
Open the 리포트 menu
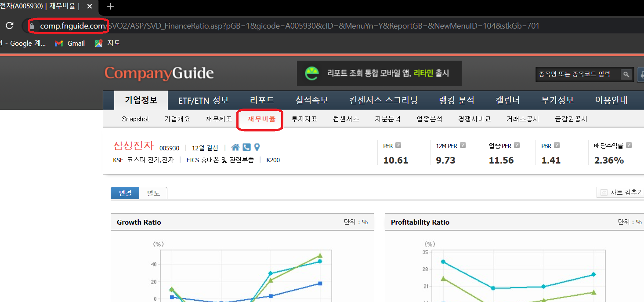(262, 100)
